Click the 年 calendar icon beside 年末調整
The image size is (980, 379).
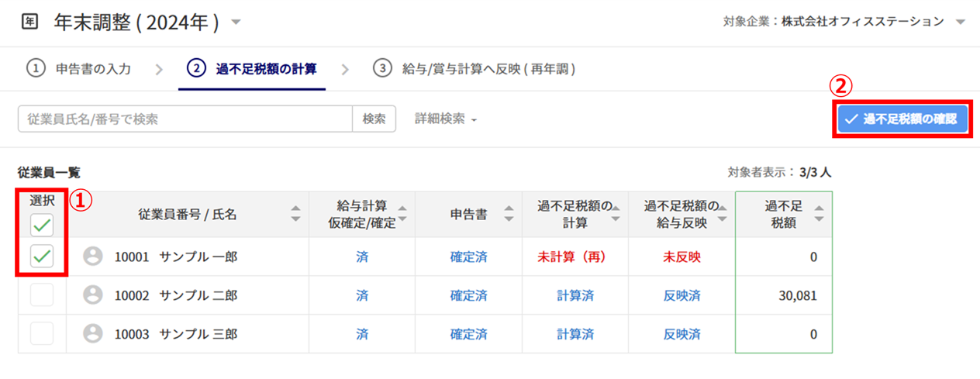tap(29, 22)
